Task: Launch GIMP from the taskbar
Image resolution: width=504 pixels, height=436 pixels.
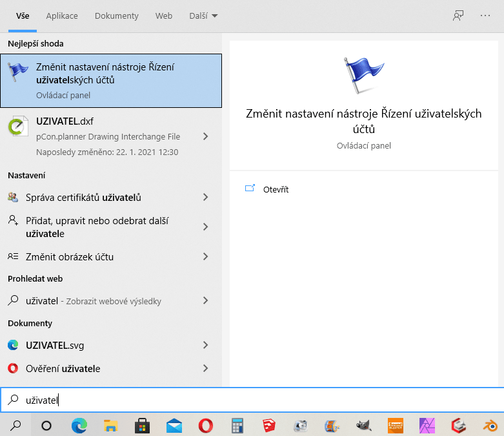Action: (363, 426)
